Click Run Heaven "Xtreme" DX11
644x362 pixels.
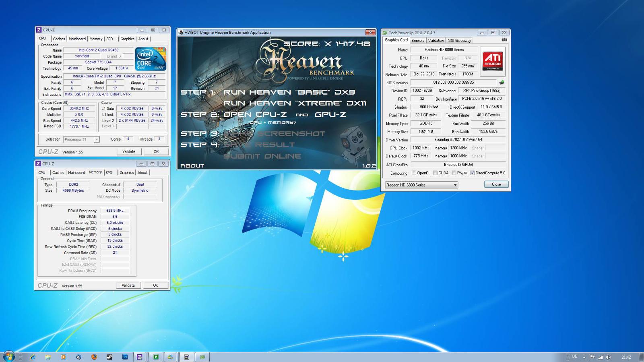coord(295,103)
